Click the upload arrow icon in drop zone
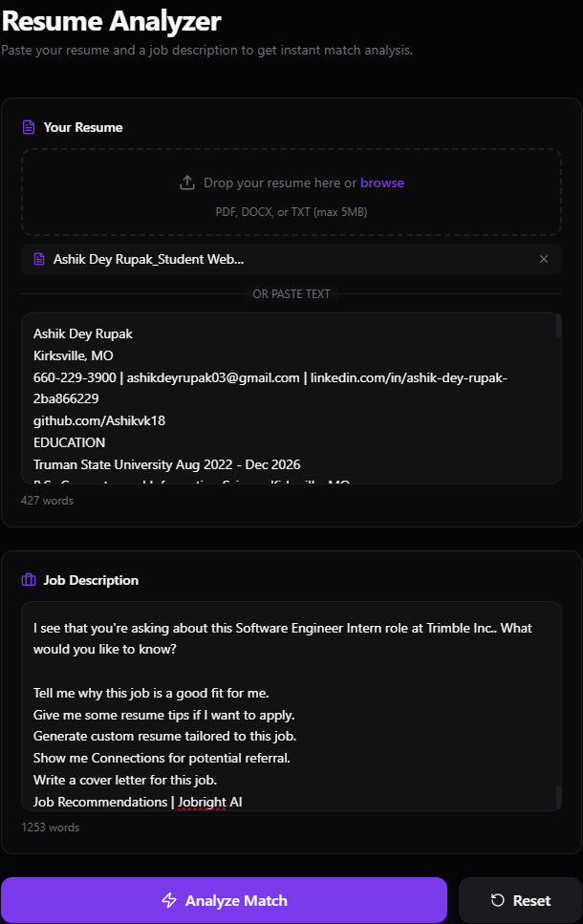Image resolution: width=583 pixels, height=924 pixels. pos(187,183)
